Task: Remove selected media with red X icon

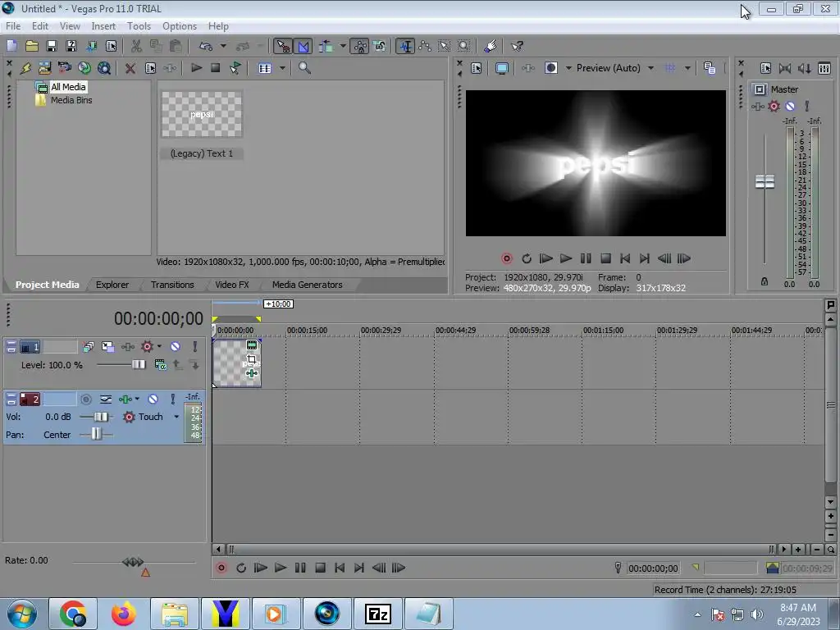Action: click(130, 68)
